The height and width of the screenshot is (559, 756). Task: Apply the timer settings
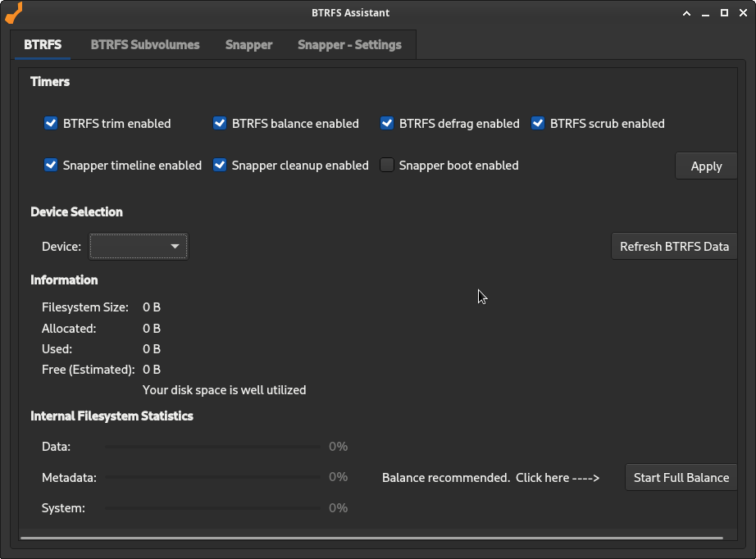coord(706,166)
